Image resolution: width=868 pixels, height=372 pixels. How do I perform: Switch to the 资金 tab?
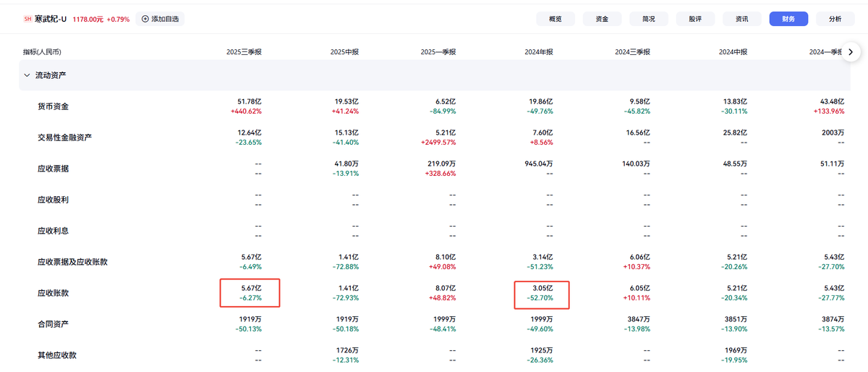click(602, 20)
